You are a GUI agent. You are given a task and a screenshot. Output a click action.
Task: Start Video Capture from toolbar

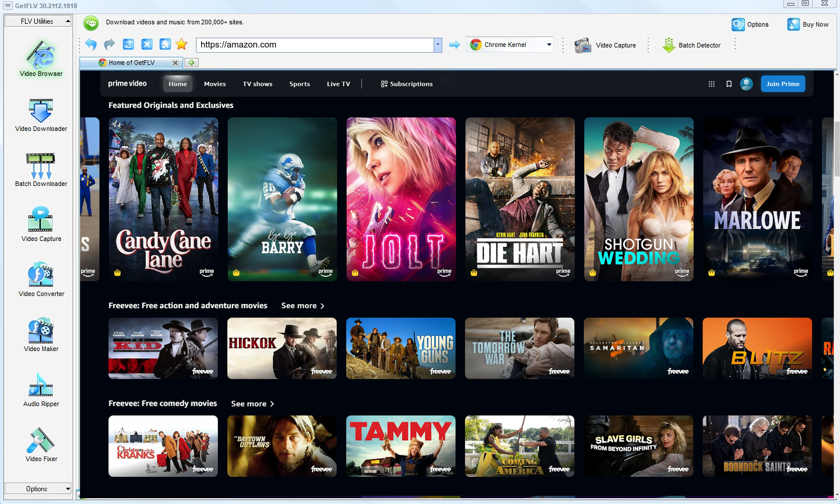(605, 45)
